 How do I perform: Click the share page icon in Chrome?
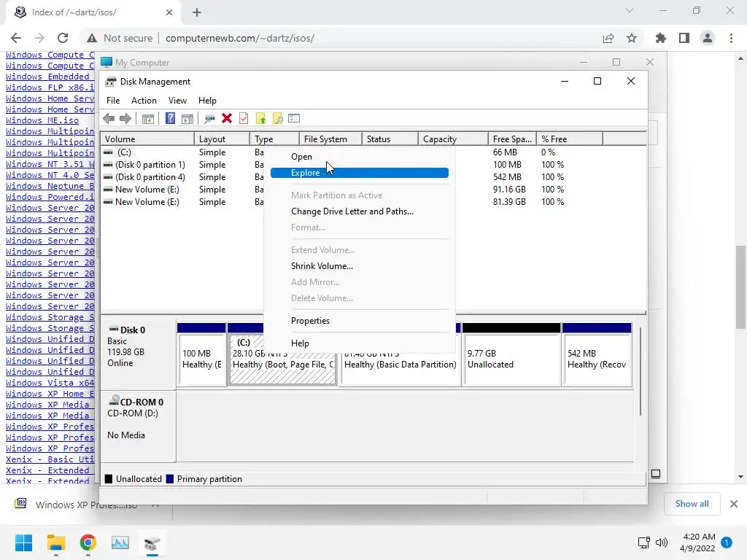coord(608,38)
